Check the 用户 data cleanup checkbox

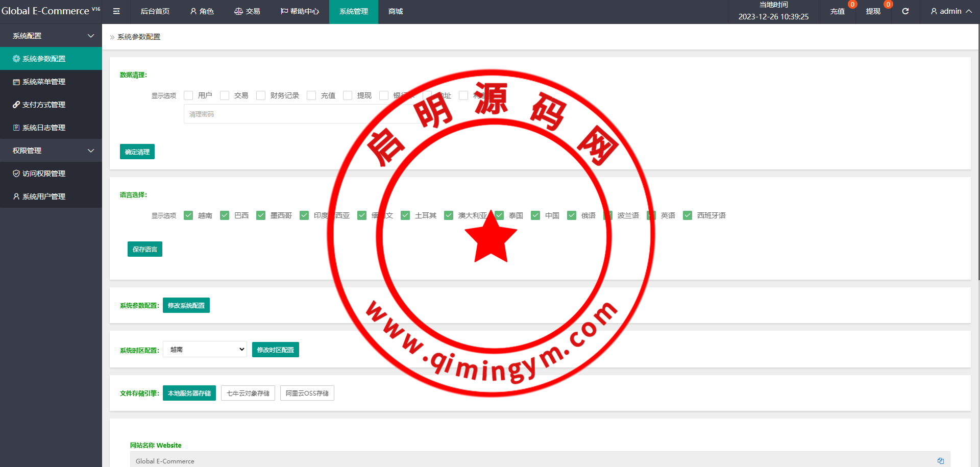(x=188, y=95)
